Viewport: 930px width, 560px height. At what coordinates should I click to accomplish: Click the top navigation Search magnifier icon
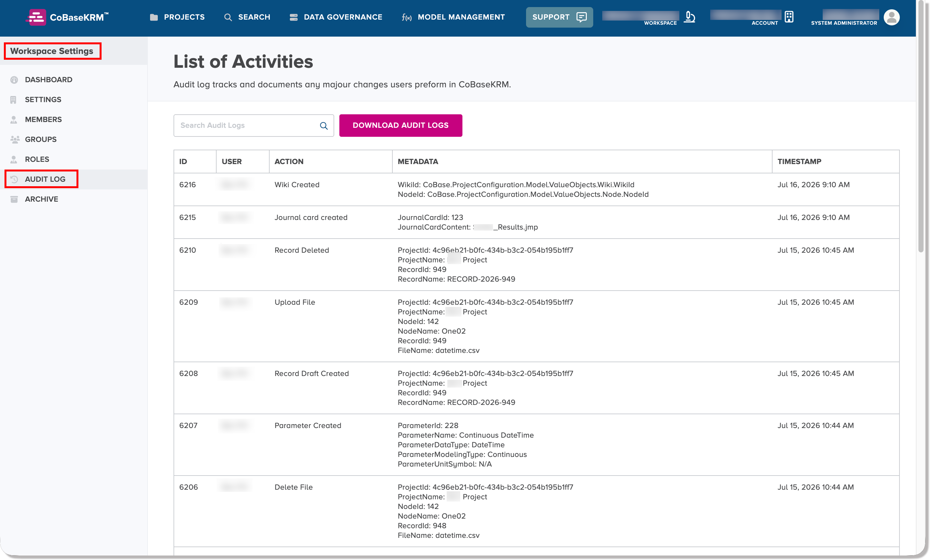pos(228,17)
